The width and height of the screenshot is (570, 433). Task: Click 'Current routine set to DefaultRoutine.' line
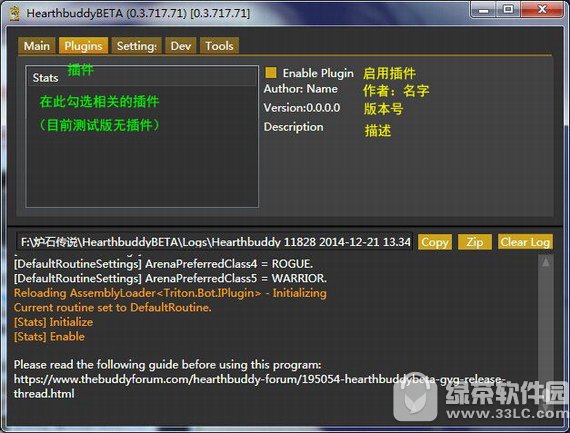(x=113, y=307)
